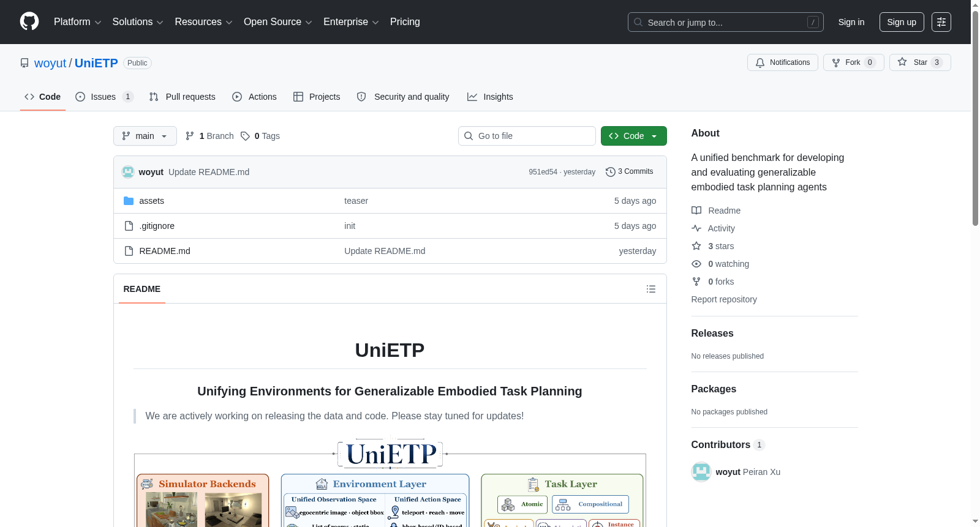Viewport: 980px width, 527px height.
Task: Open the Actions tab
Action: point(255,97)
